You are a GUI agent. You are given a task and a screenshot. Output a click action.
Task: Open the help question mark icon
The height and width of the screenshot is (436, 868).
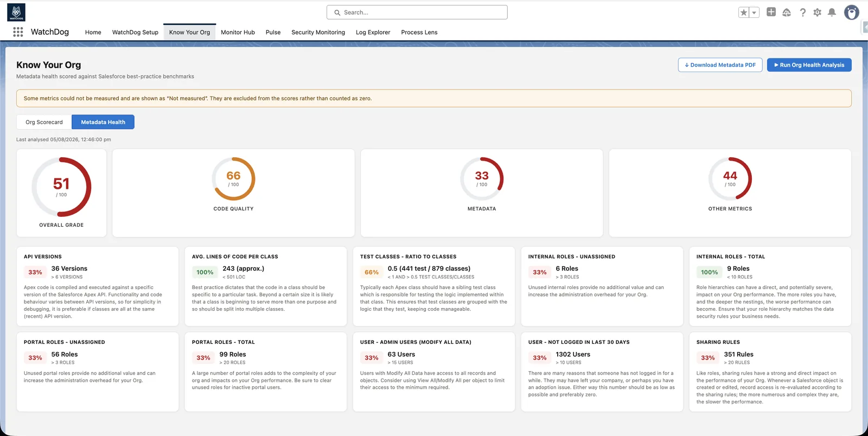tap(802, 12)
